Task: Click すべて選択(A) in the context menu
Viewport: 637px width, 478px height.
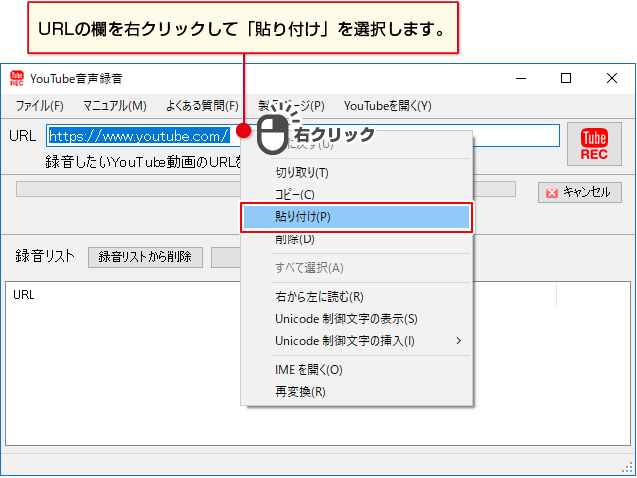Action: coord(357,268)
